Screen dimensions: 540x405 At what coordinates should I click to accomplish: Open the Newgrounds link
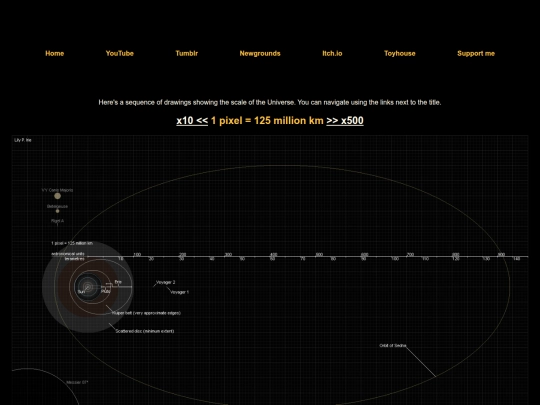(260, 53)
